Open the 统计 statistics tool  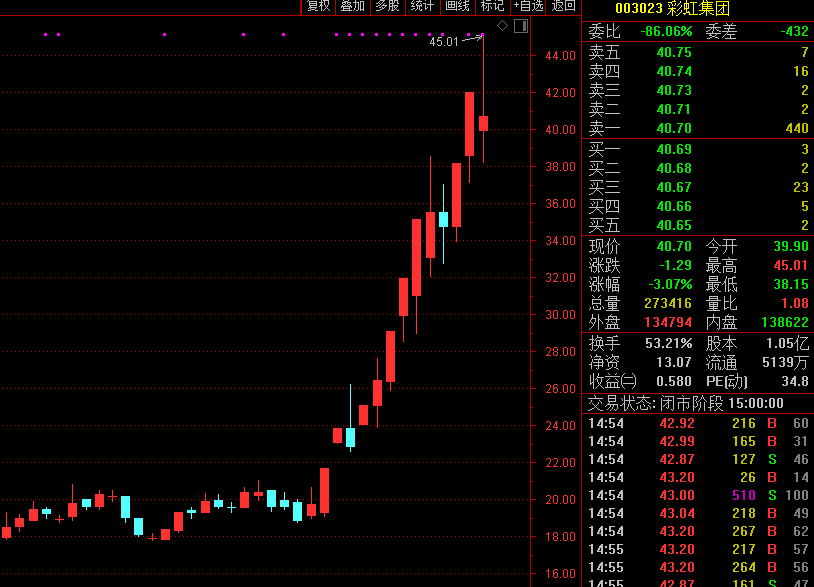pos(422,7)
